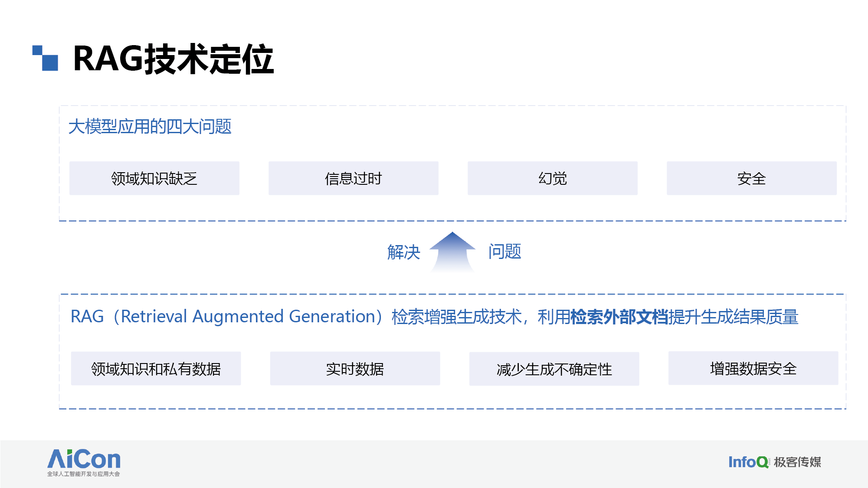
Task: Click the upward gradient arrow icon
Action: click(452, 252)
